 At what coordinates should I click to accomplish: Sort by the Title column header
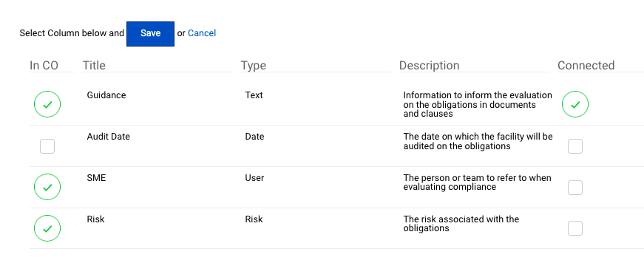94,66
